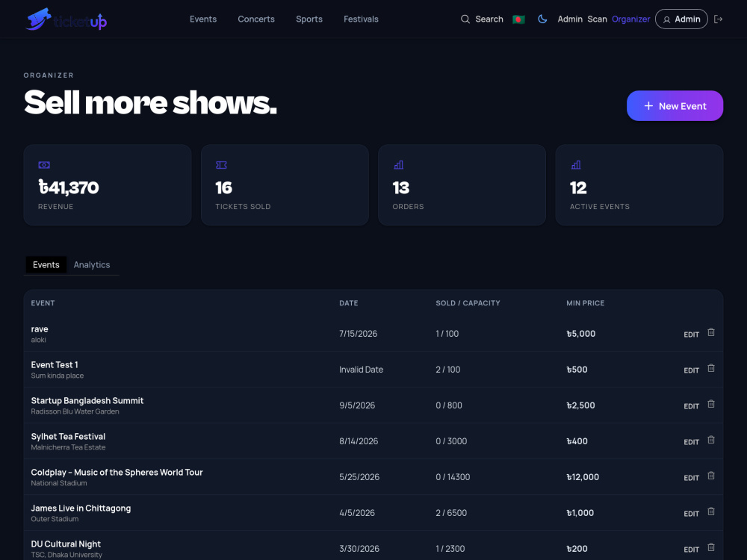Click the SOLD / CAPACITY column header

(x=468, y=303)
